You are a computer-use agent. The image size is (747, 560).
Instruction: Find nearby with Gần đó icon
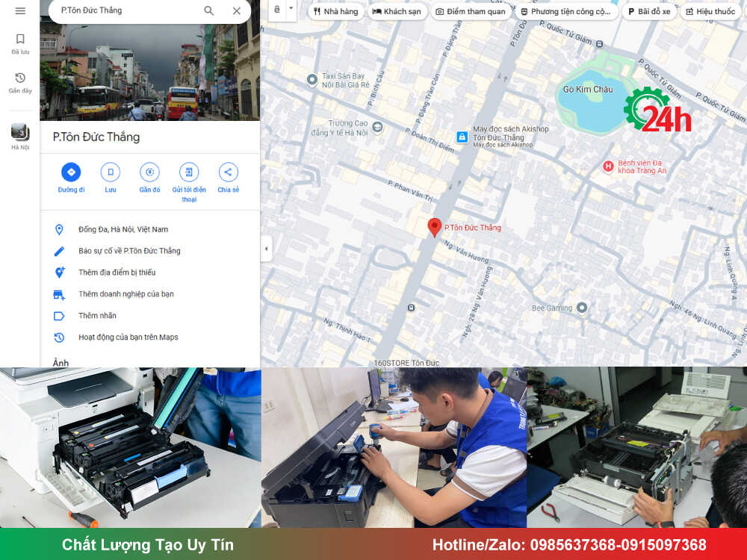tap(149, 178)
